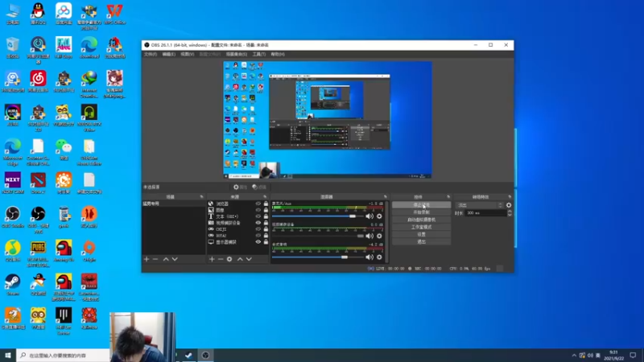The image size is (644, 362).
Task: Open the 场景集合(S) menu
Action: point(237,54)
